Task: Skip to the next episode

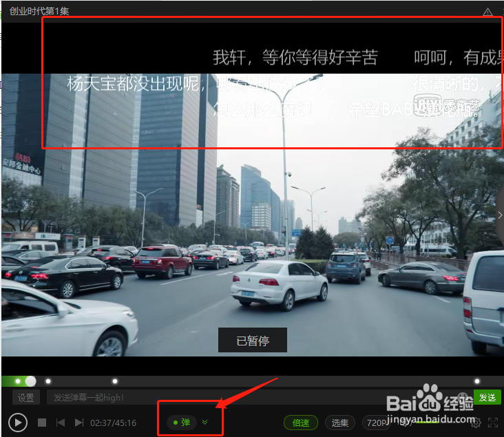Action: pyautogui.click(x=79, y=423)
